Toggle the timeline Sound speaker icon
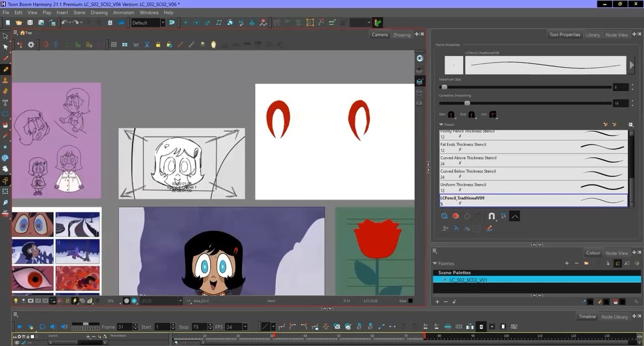Screen dimensions: 644x346 point(53,327)
